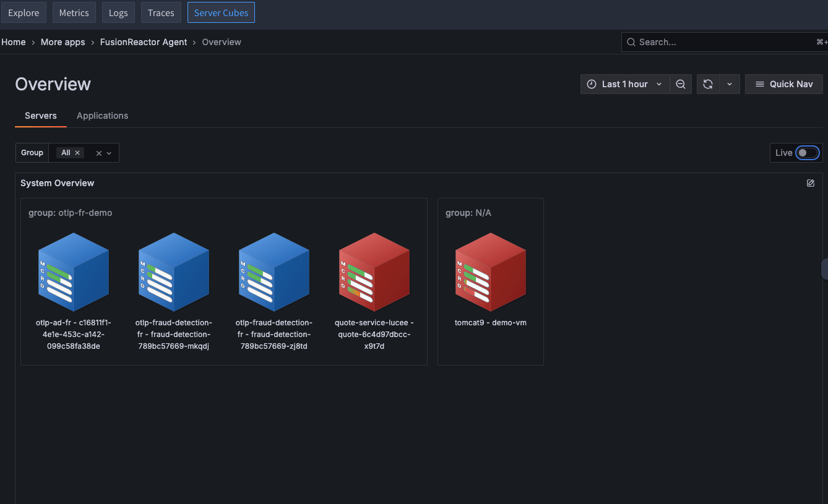Image resolution: width=828 pixels, height=504 pixels.
Task: Expand the Group filter dropdown chevron
Action: tap(110, 153)
